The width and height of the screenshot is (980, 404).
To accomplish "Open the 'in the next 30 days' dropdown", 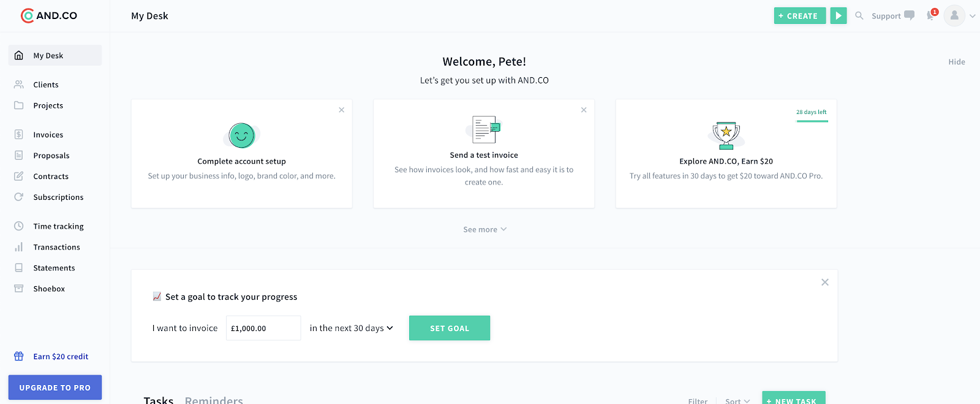I will (x=351, y=328).
